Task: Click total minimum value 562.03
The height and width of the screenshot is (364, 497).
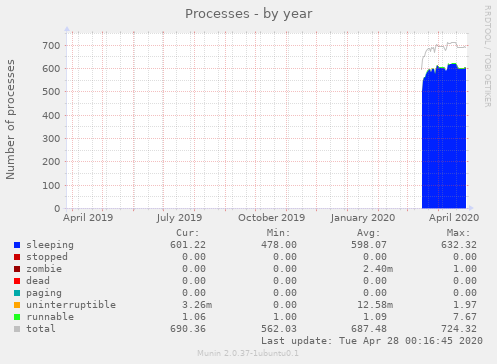Action: click(x=279, y=329)
